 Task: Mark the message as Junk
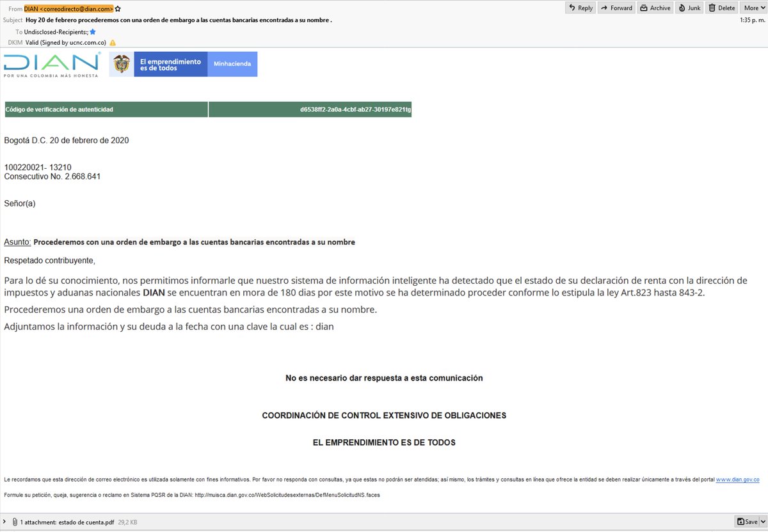pos(689,8)
